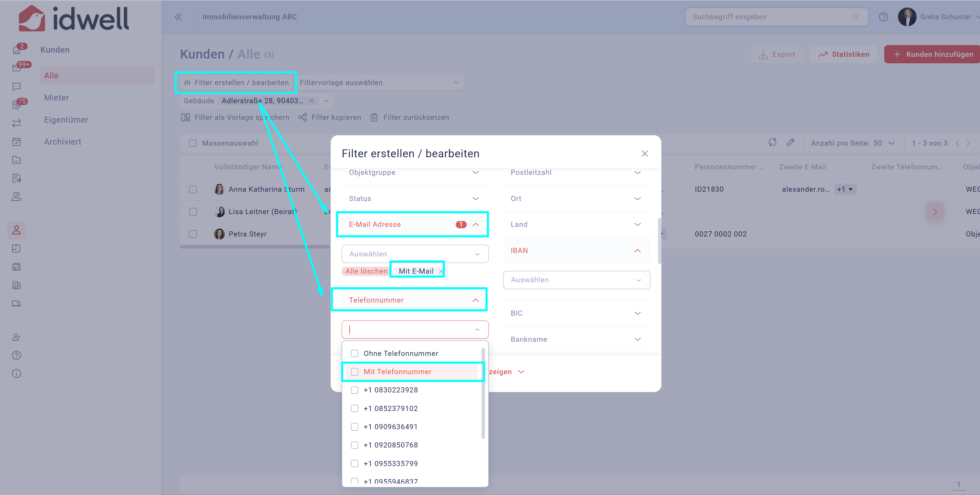Image resolution: width=980 pixels, height=495 pixels.
Task: Select Anna Katharina Sturm's row checkbox
Action: 193,189
